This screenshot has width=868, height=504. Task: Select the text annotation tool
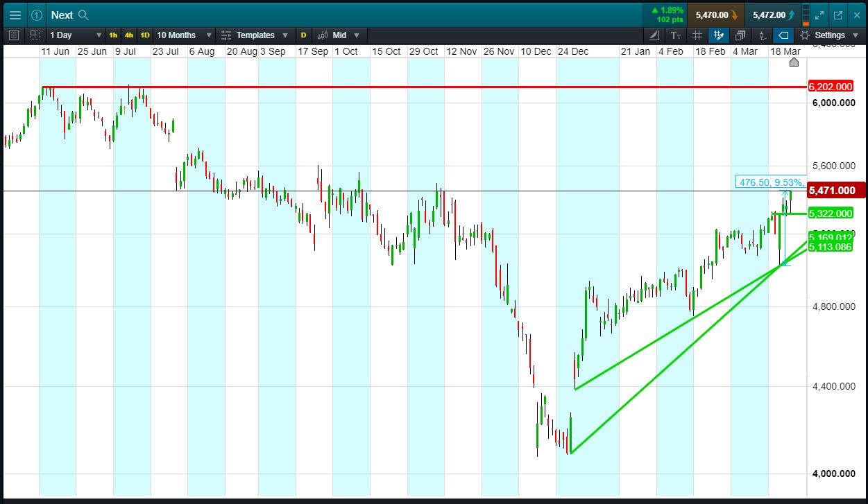point(676,35)
